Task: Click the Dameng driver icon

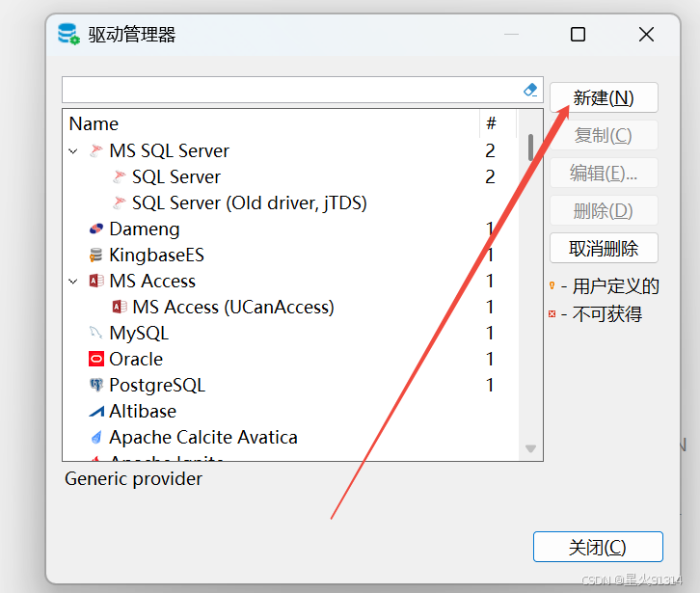Action: point(96,229)
